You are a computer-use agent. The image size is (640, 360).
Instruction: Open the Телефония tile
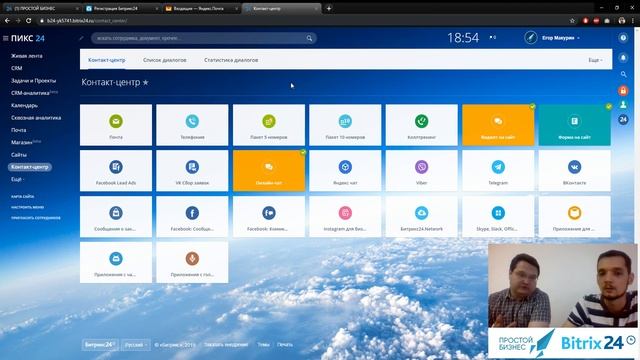[192, 125]
